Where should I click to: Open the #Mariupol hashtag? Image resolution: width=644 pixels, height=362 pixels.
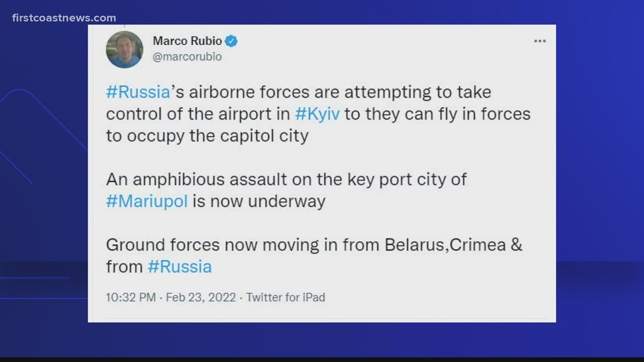click(146, 201)
